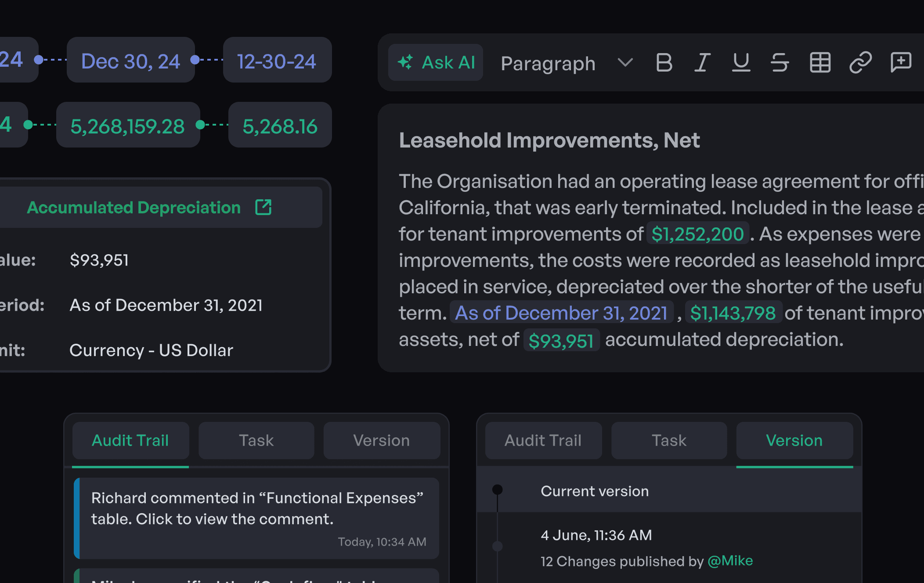
Task: Open the Audit Trail tab in left panel
Action: [130, 440]
